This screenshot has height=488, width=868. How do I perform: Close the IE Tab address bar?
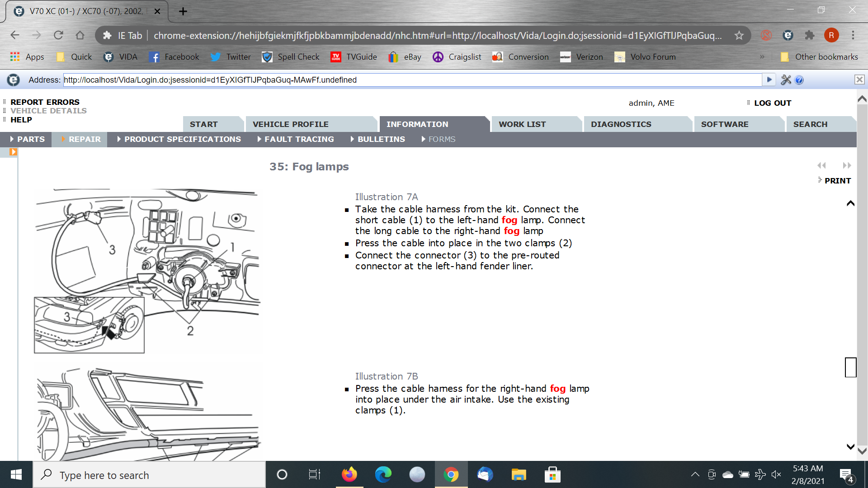859,80
